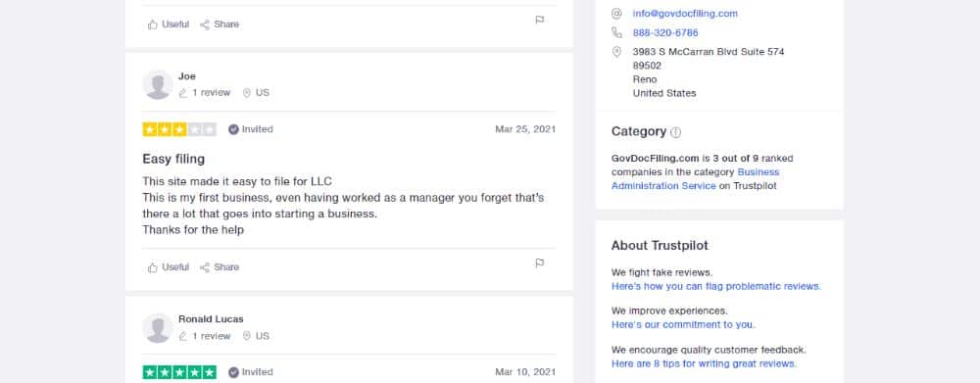Click the Category info icon
Viewport: 980px width, 383px height.
(x=675, y=132)
